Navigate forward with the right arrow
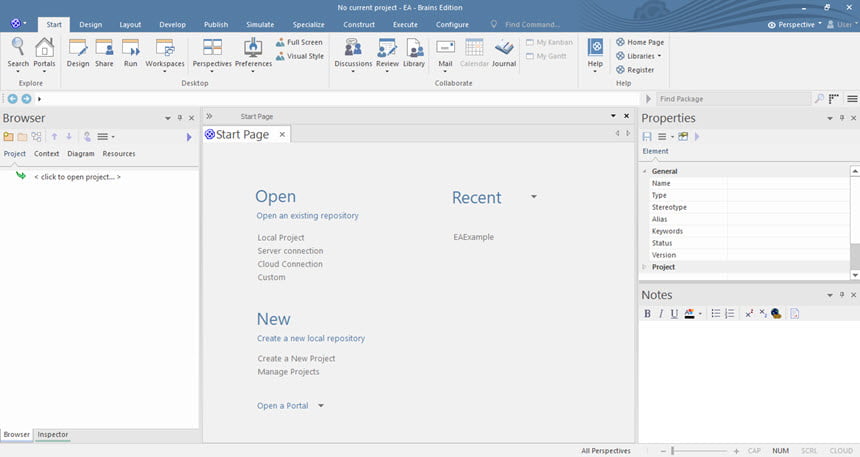The image size is (860, 457). coord(26,99)
